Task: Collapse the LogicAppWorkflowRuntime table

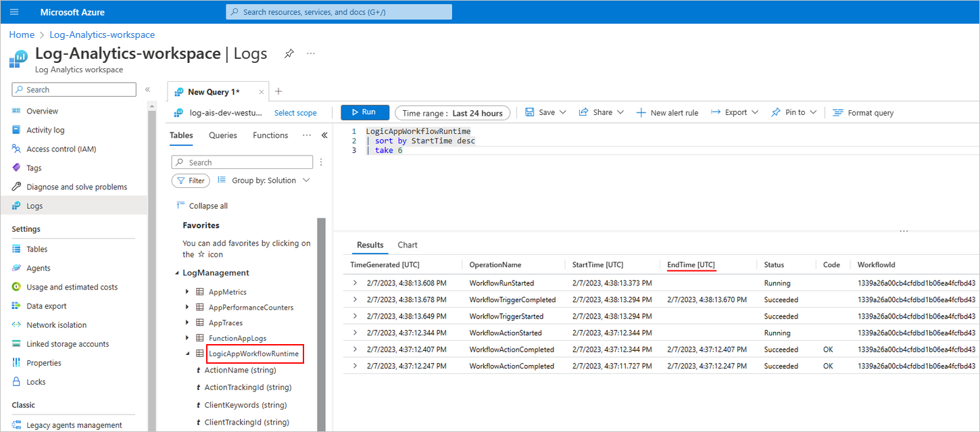Action: point(187,353)
